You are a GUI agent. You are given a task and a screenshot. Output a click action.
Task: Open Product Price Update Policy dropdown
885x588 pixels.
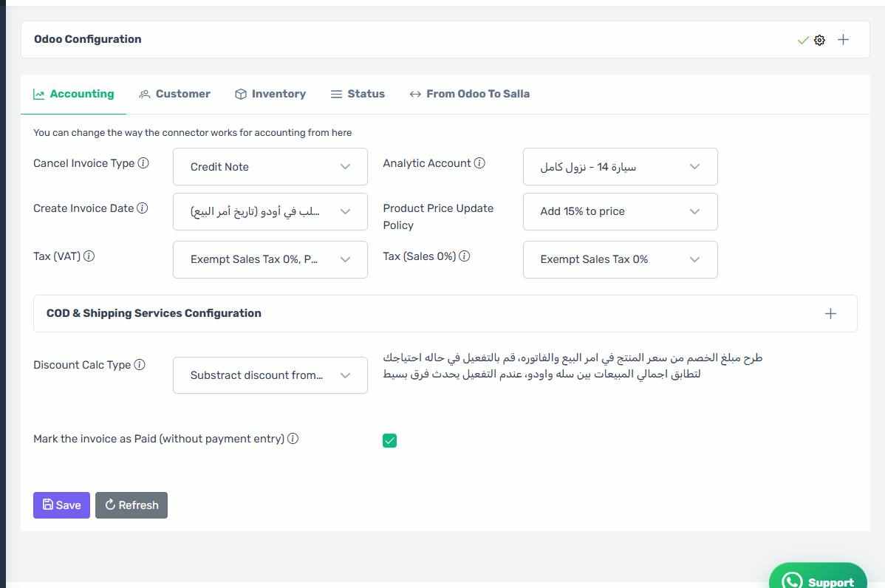(621, 211)
